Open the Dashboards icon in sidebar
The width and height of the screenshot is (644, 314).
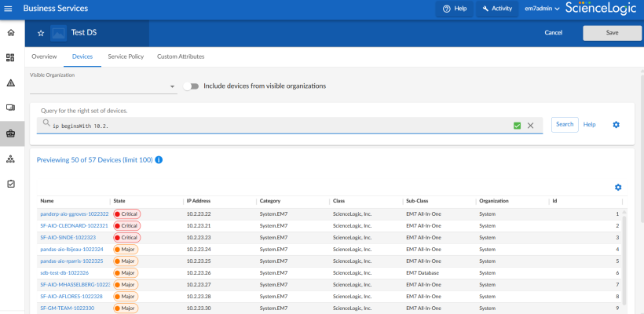(x=11, y=58)
